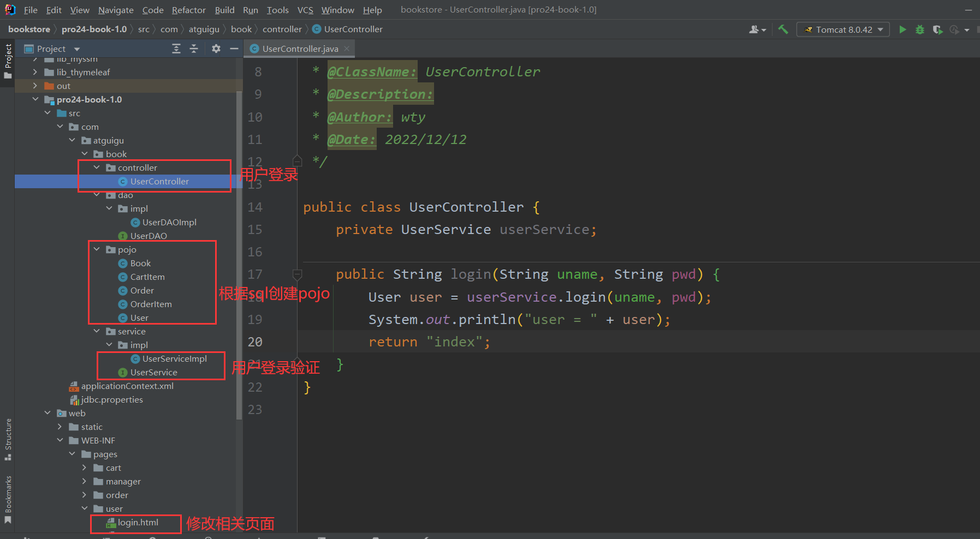Viewport: 980px width, 539px height.
Task: Open the user account icon in toolbar
Action: click(757, 29)
